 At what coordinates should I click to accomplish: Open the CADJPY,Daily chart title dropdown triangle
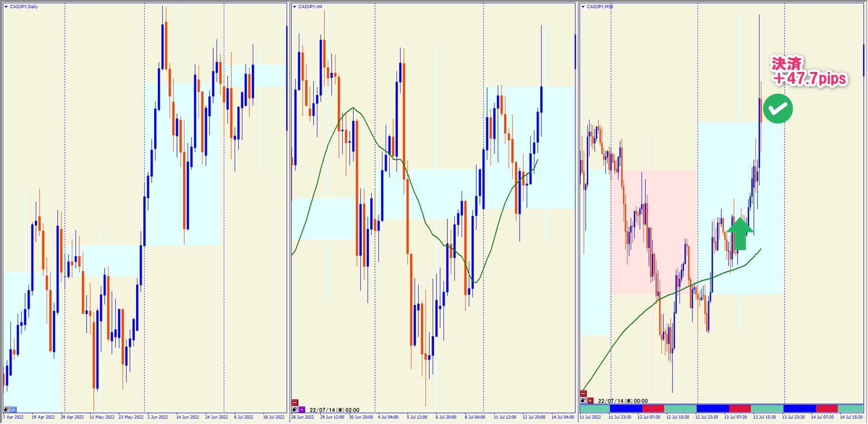coord(6,7)
